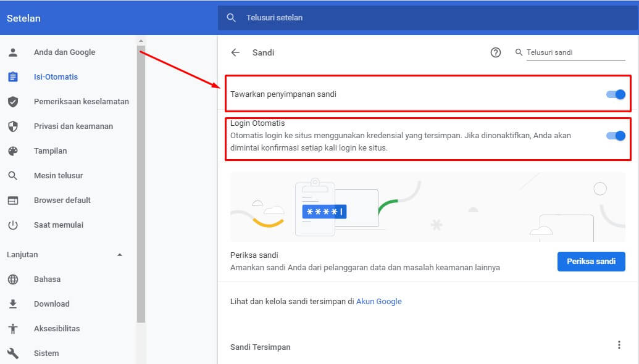Select Isi-Otomatis in the sidebar
This screenshot has height=364, width=639.
pos(56,77)
